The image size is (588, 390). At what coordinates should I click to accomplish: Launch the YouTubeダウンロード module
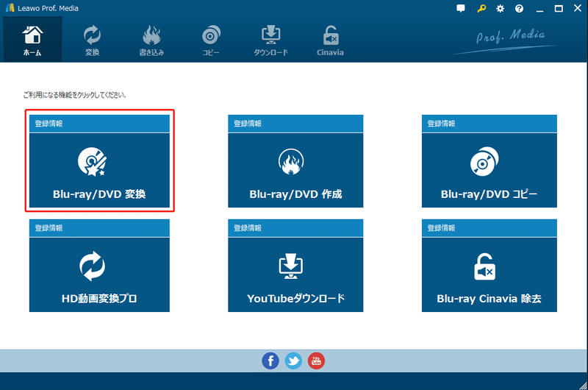(295, 274)
